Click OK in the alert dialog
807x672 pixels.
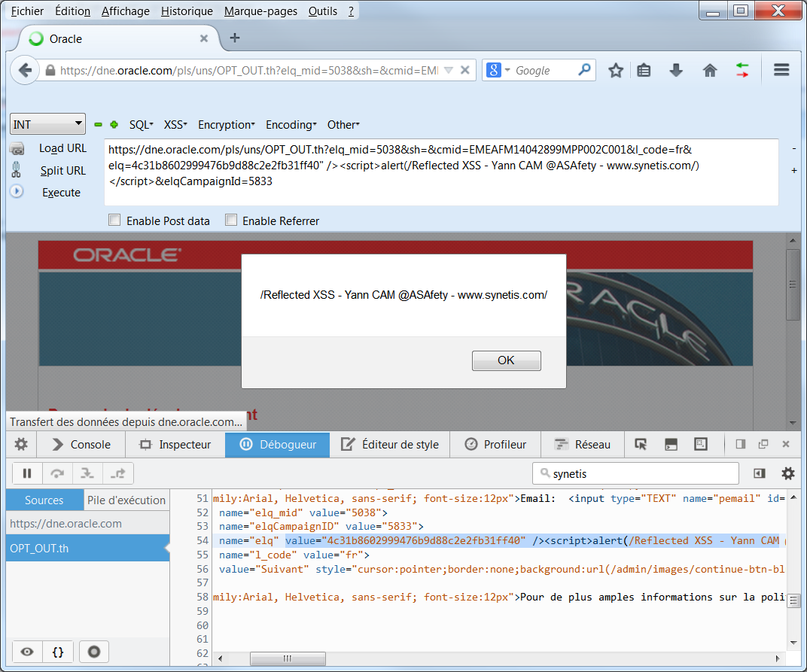click(507, 360)
